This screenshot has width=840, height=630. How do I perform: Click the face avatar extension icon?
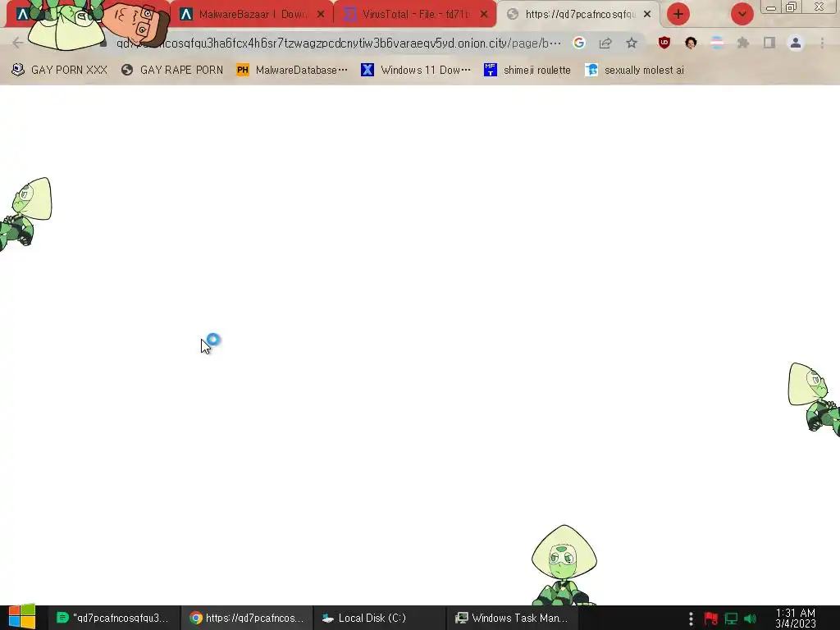pos(691,43)
